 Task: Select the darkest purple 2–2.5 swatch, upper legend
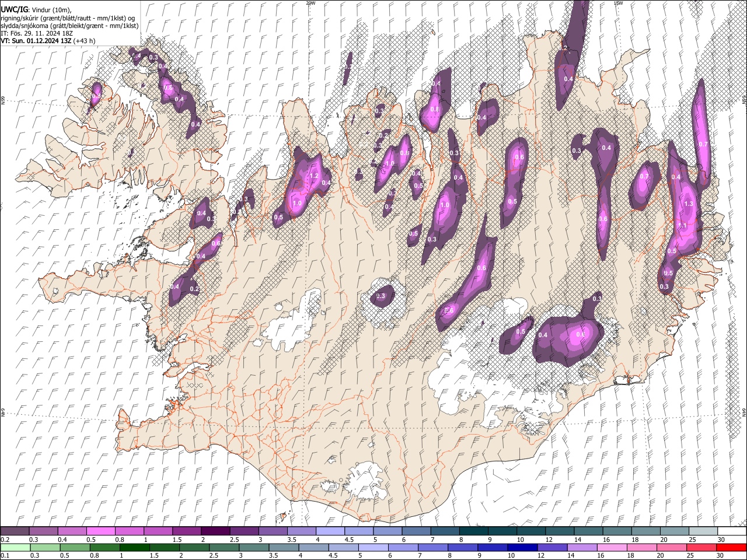(x=215, y=531)
